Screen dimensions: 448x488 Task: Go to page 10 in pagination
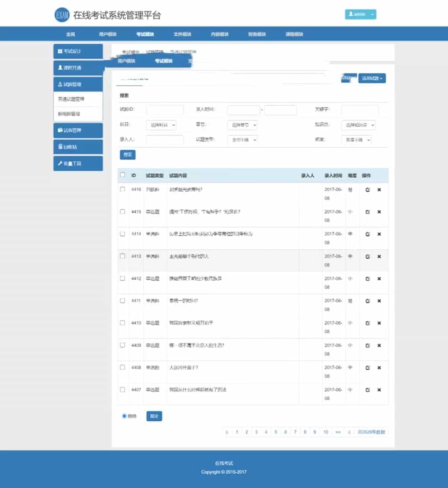[x=326, y=432]
